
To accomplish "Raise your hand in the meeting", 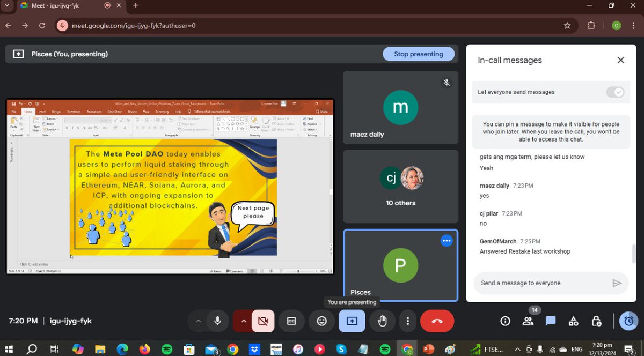I will click(382, 321).
